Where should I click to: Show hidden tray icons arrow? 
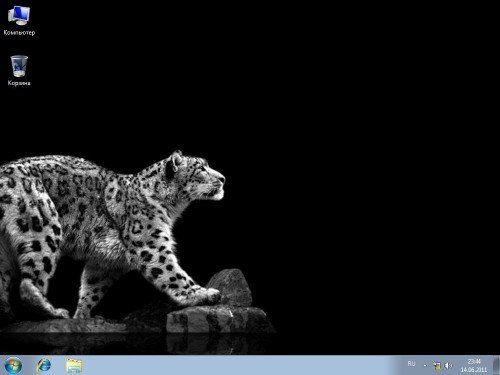(x=425, y=366)
